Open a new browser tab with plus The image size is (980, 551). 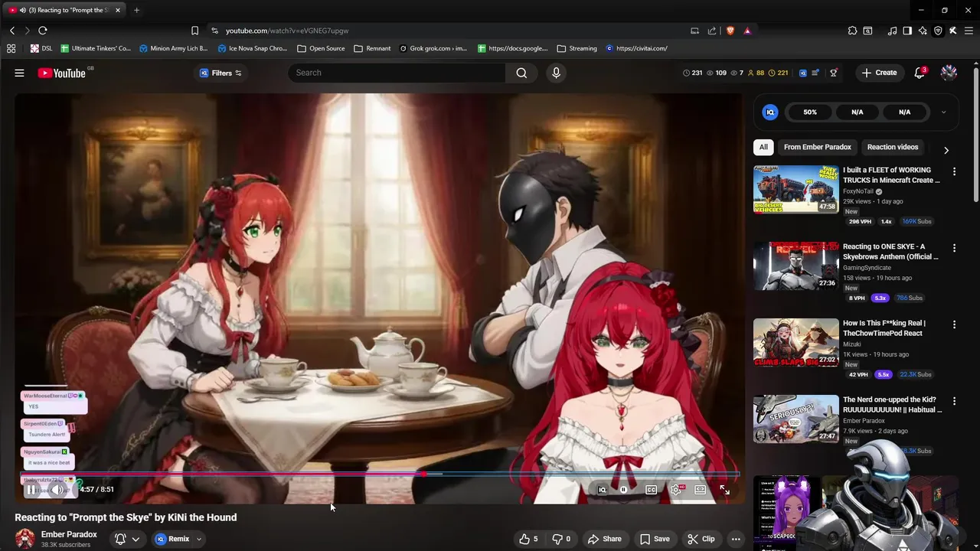(x=136, y=10)
